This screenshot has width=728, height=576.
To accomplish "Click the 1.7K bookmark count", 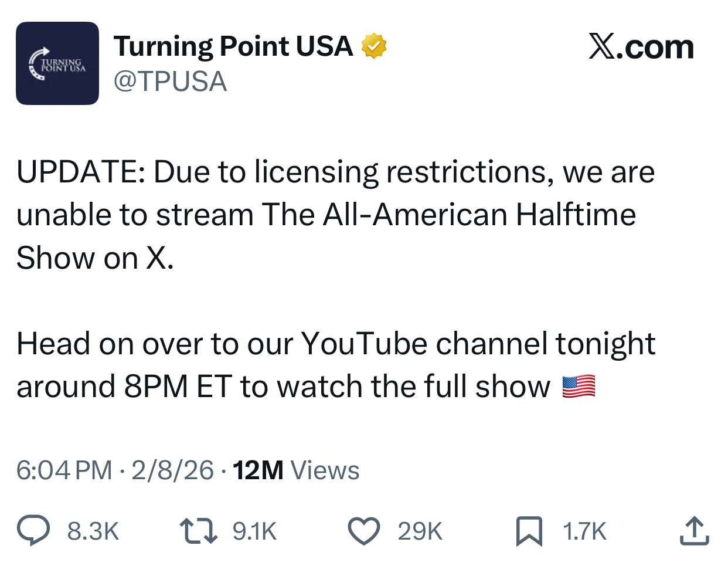I will pyautogui.click(x=584, y=531).
